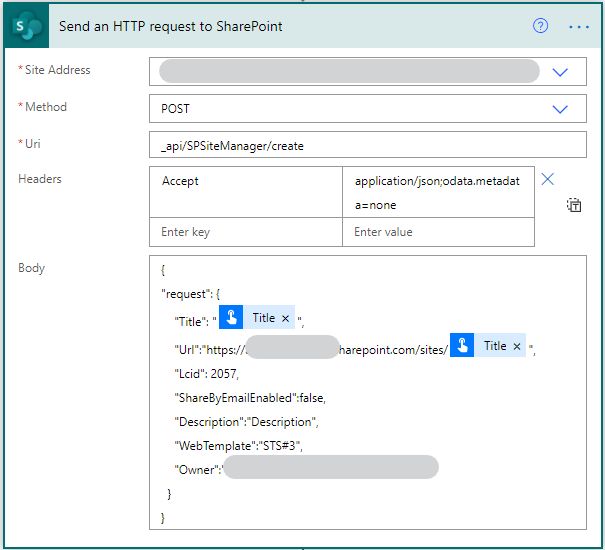Remove the Accept header row
Image resolution: width=605 pixels, height=550 pixels.
548,179
